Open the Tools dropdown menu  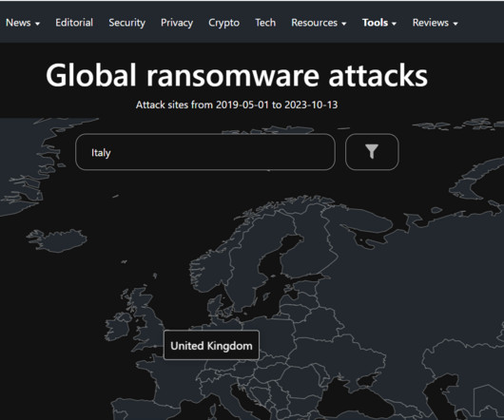coord(379,23)
